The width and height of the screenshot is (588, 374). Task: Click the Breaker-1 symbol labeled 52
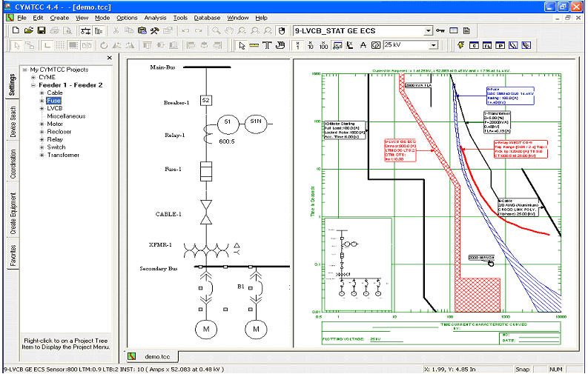pos(205,100)
